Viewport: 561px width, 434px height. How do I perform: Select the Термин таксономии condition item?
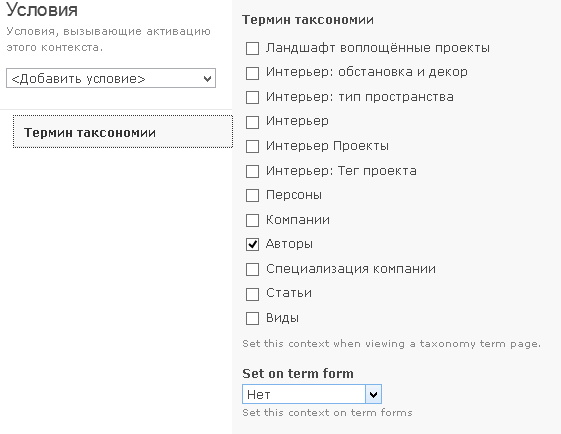123,132
